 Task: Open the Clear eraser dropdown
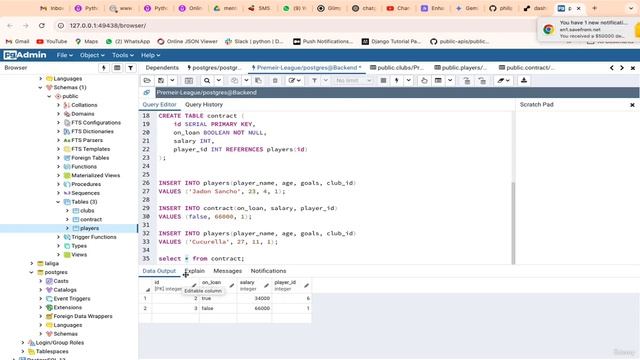click(x=503, y=80)
